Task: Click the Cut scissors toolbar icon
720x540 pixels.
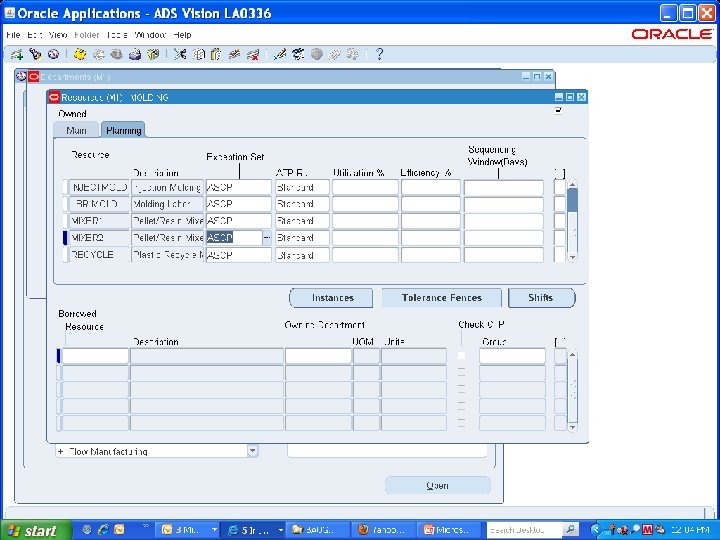Action: pos(180,55)
